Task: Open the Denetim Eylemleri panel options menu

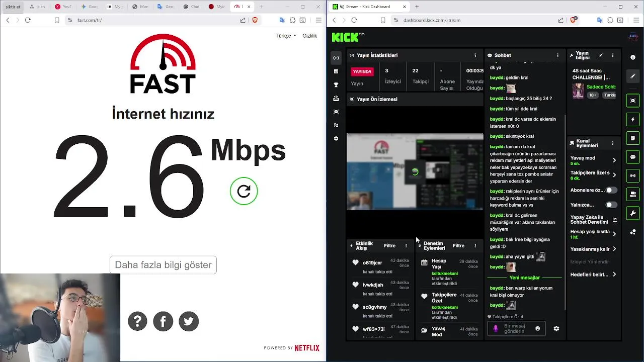Action: [x=475, y=246]
